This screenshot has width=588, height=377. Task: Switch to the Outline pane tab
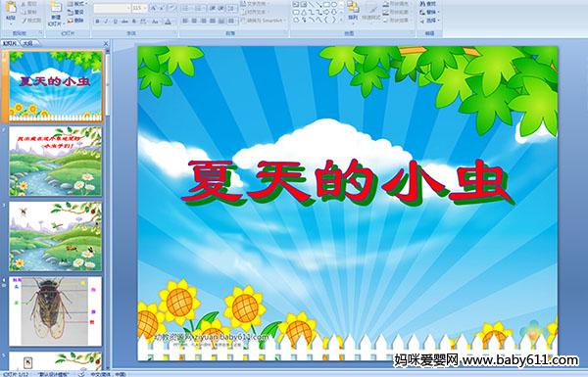click(x=27, y=43)
